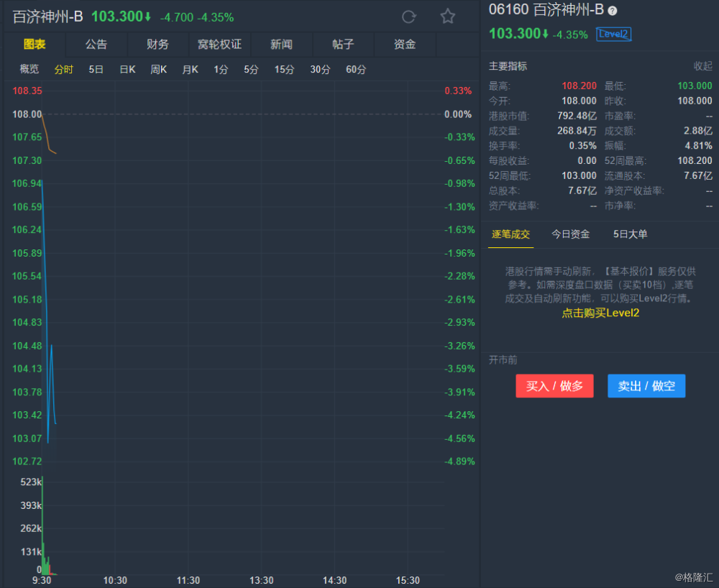The height and width of the screenshot is (588, 719).
Task: Click the 06160 百济神州-B title
Action: [546, 9]
